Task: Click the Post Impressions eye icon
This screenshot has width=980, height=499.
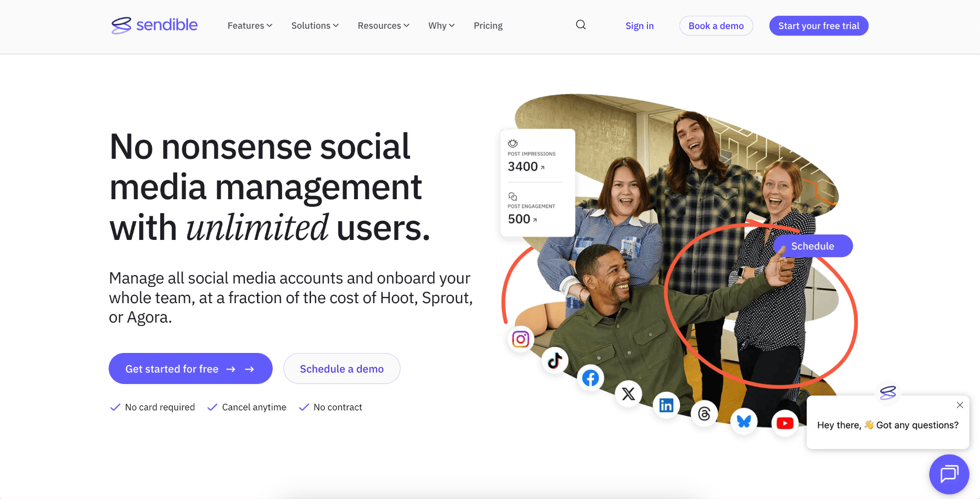Action: pos(512,143)
